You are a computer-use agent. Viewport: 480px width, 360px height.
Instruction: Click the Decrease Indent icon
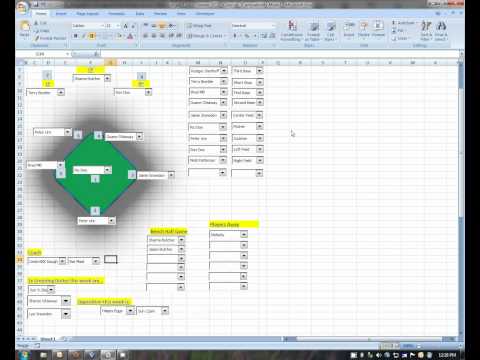171,36
